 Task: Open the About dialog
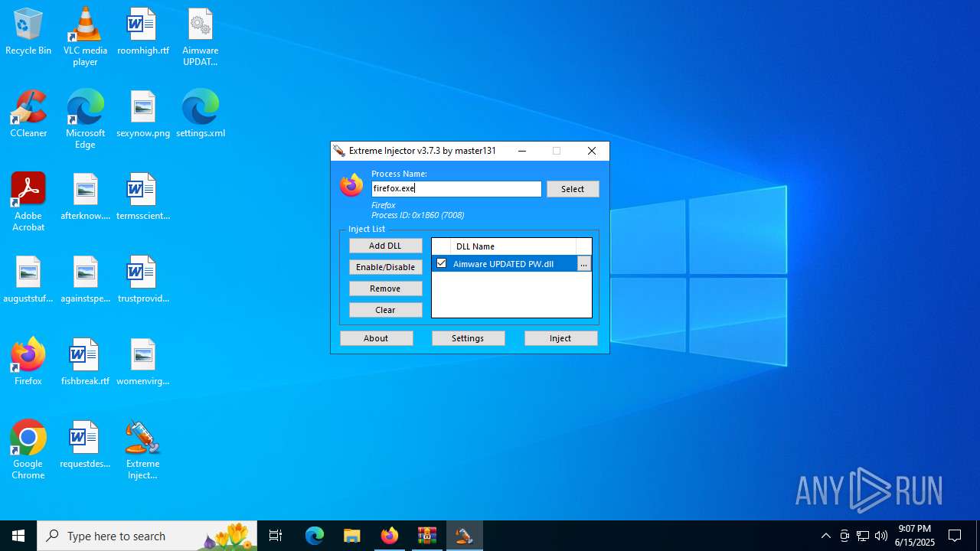pyautogui.click(x=376, y=338)
